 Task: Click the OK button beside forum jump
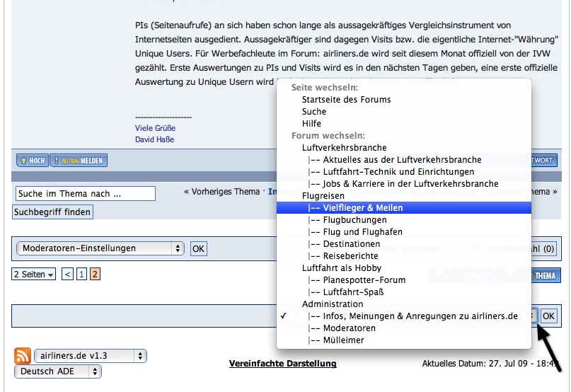548,316
